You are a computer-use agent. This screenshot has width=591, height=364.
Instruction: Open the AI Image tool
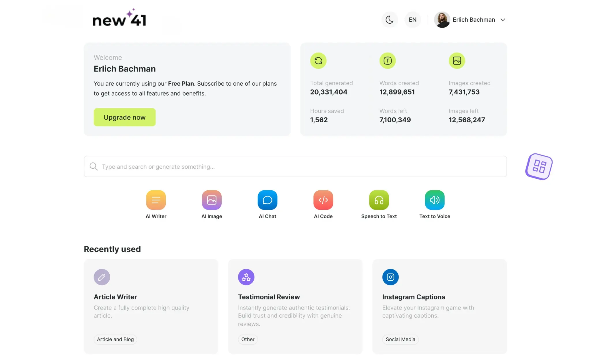212,200
